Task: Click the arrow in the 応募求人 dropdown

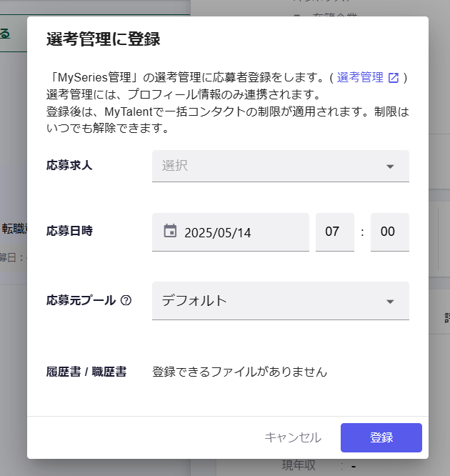Action: (390, 167)
